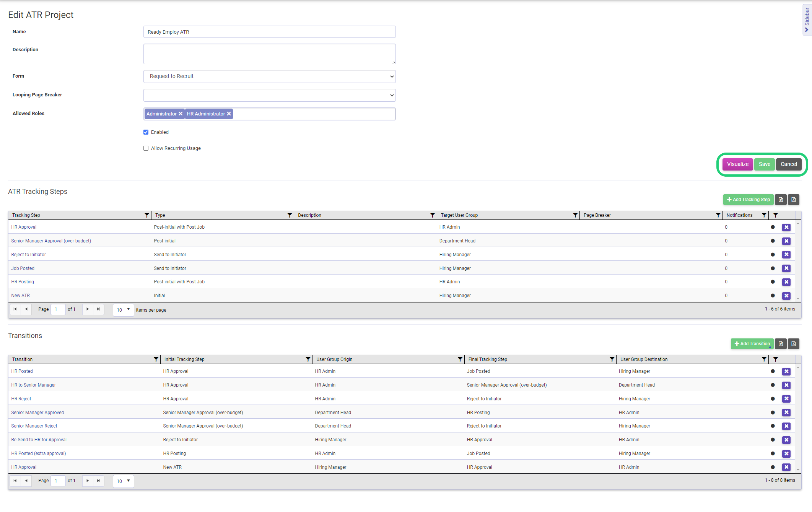Remove the Job Posted tracking step

coord(786,268)
